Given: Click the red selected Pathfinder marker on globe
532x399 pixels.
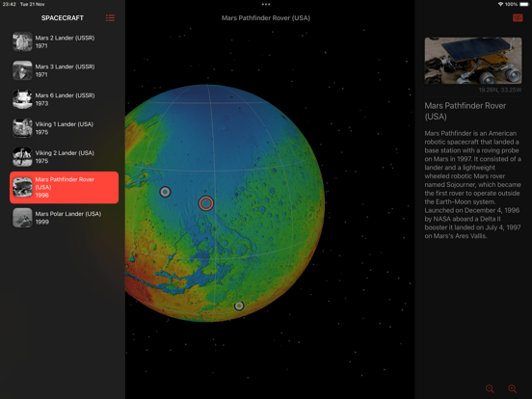Looking at the screenshot, I should point(206,203).
